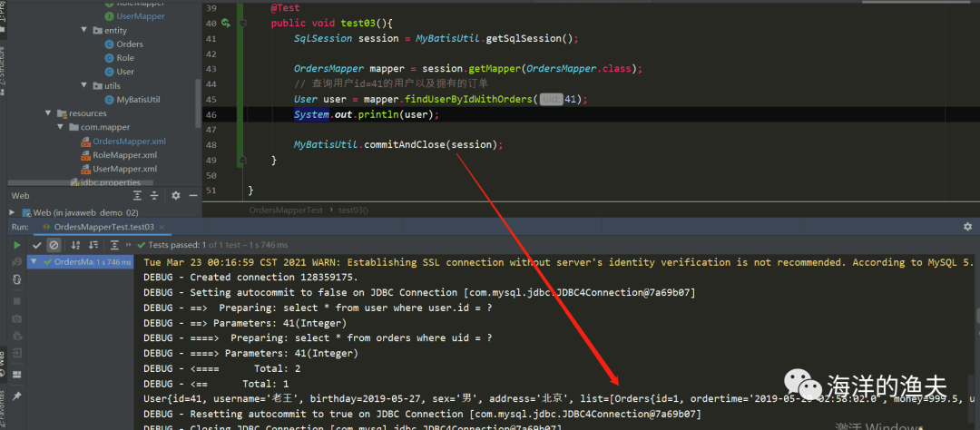980x430 pixels.
Task: Sort test results by duration
Action: click(x=93, y=245)
